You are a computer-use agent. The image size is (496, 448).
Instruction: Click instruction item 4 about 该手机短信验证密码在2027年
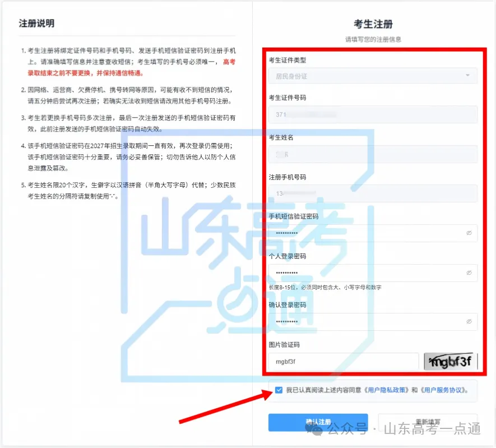[128, 157]
